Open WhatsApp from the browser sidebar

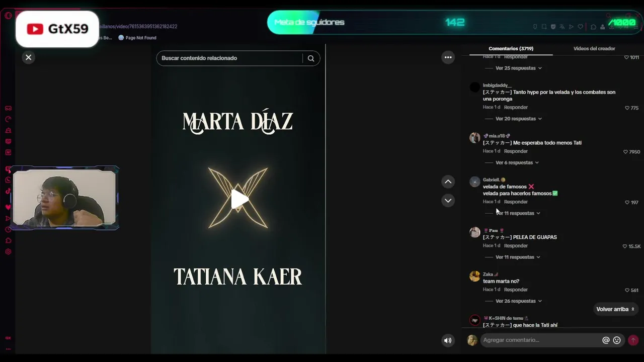pyautogui.click(x=8, y=179)
